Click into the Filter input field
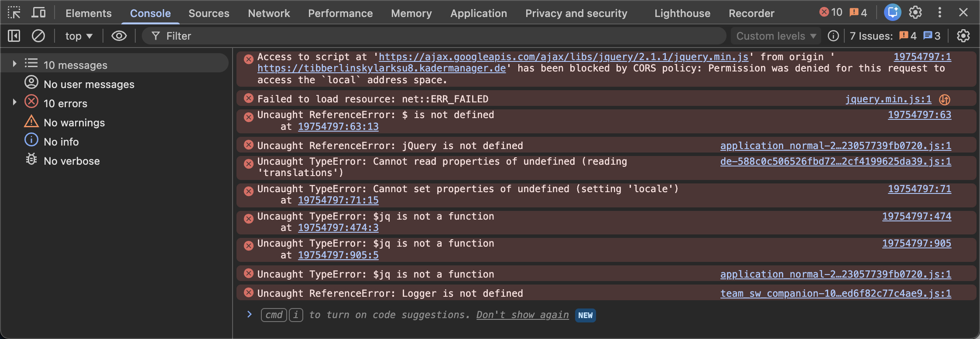The height and width of the screenshot is (339, 980). pos(436,36)
